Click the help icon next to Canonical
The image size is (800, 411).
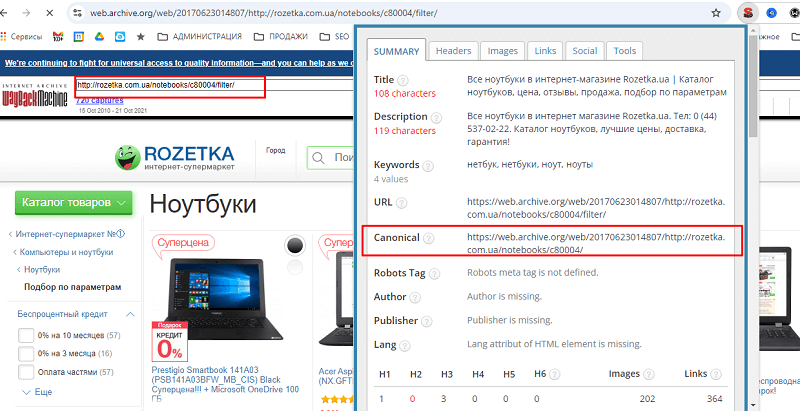[429, 238]
